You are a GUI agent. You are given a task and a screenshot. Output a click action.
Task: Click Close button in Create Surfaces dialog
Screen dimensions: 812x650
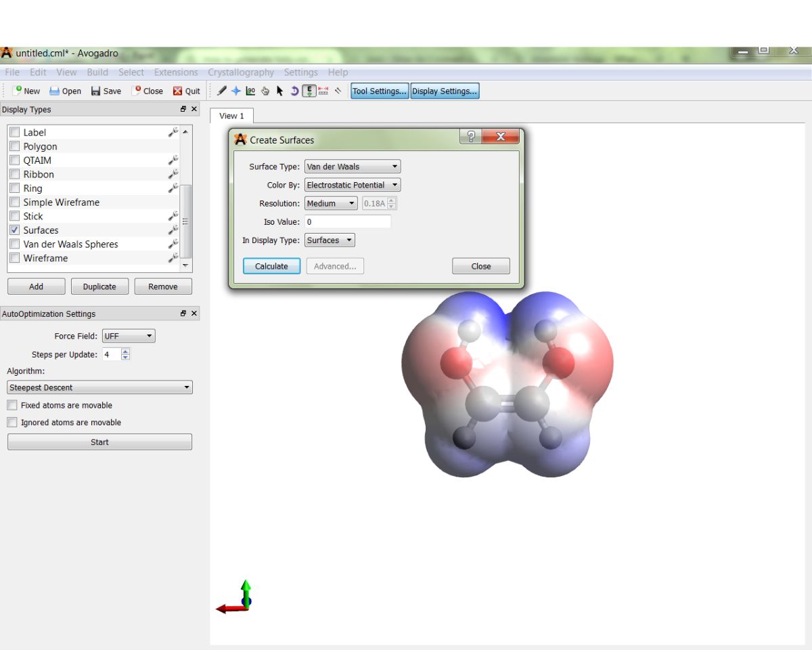click(481, 266)
